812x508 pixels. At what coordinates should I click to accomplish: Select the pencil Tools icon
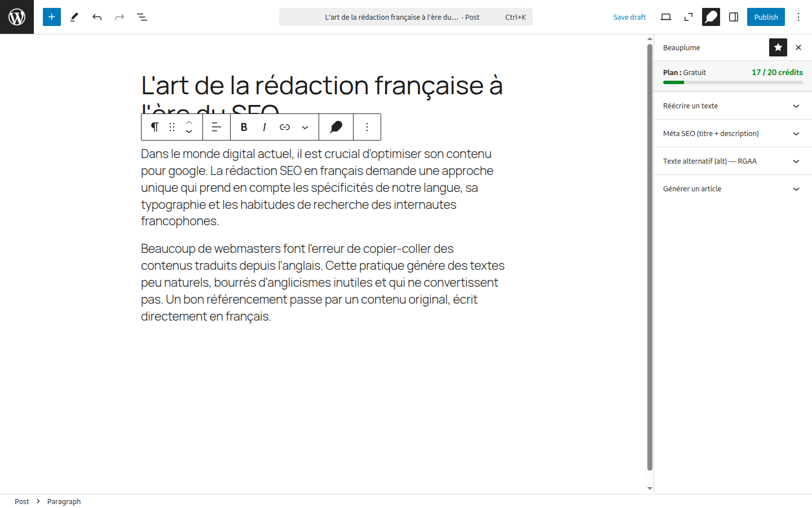[74, 17]
